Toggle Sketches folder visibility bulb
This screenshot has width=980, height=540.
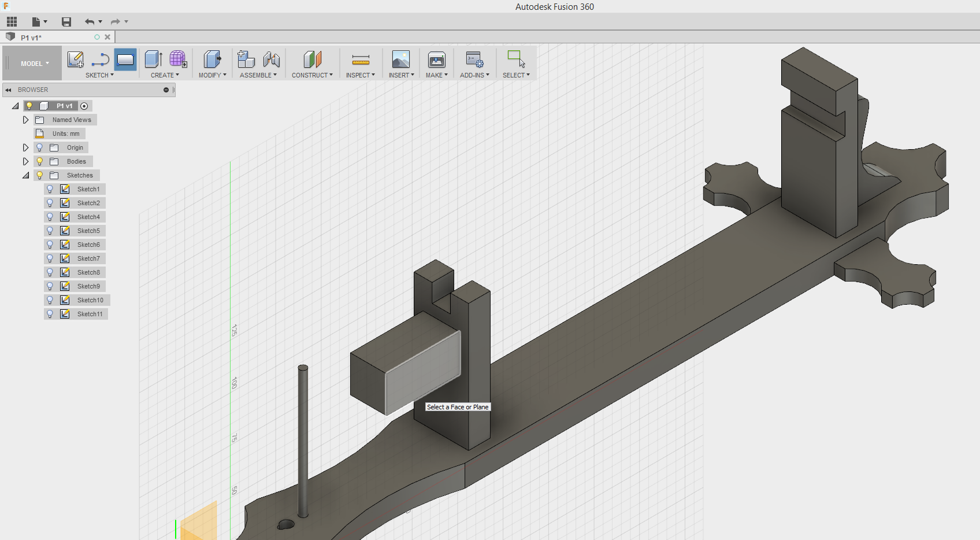pyautogui.click(x=39, y=175)
